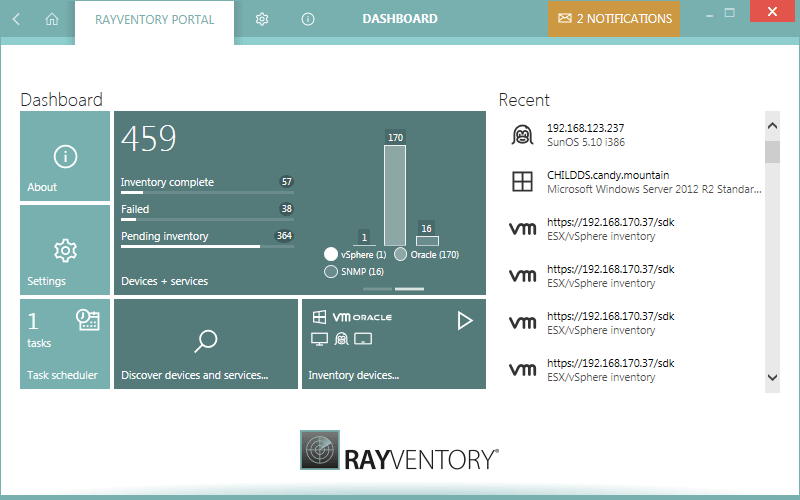
Task: Click the monitor icon in Inventory tile
Action: coord(319,339)
